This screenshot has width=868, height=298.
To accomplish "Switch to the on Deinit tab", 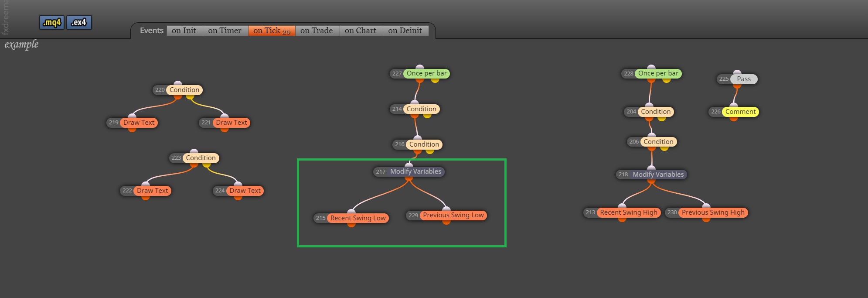I will point(405,31).
